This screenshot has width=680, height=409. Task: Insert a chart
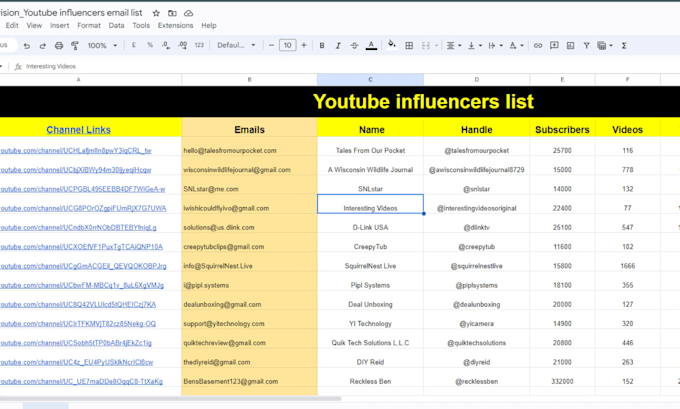pos(570,46)
